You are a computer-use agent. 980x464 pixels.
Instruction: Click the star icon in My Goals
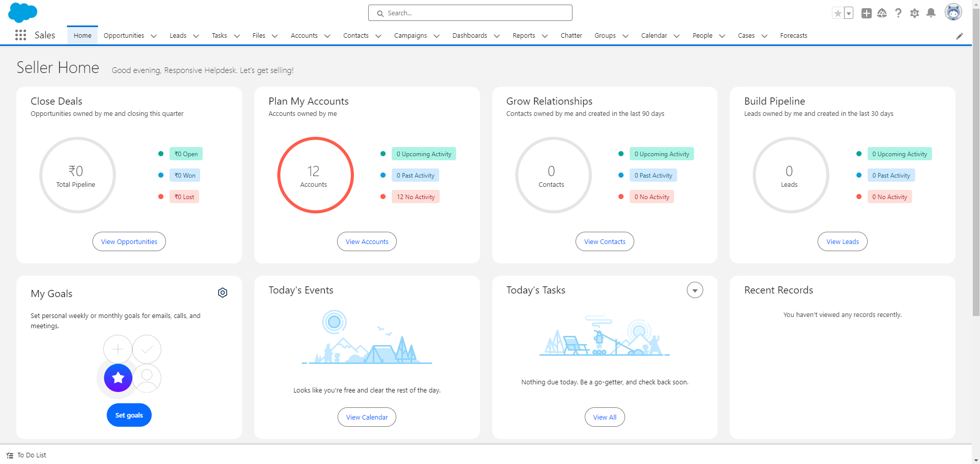click(x=118, y=378)
